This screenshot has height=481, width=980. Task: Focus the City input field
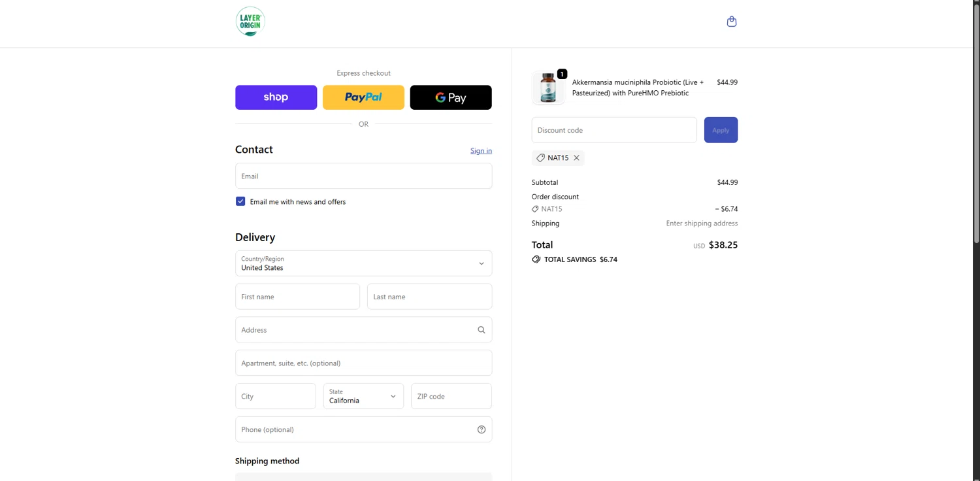pos(275,396)
